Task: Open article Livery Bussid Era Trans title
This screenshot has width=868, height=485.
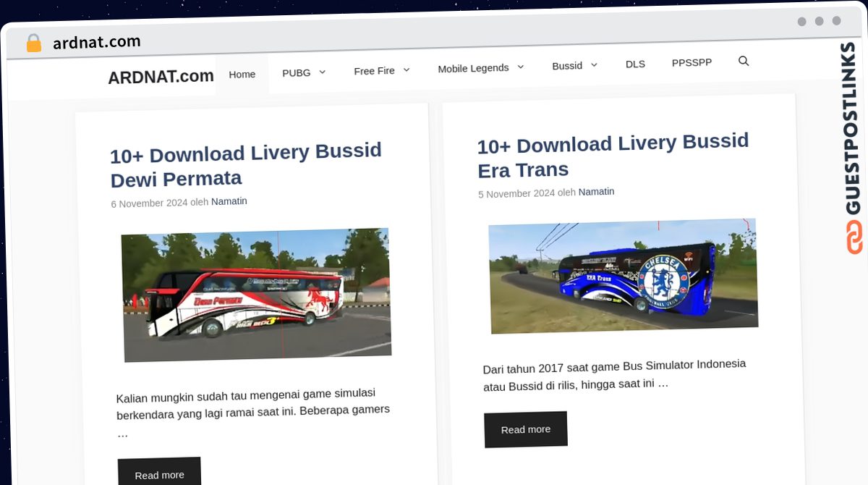Action: pos(613,155)
